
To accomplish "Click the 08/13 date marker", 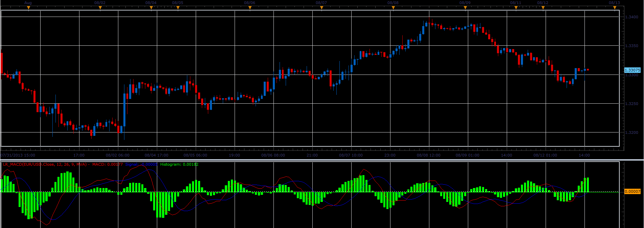I will point(615,7).
